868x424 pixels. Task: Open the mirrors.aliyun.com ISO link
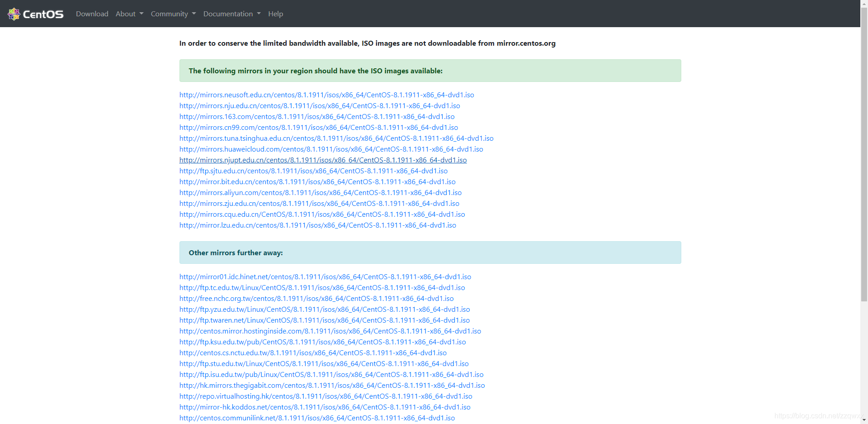click(x=321, y=193)
